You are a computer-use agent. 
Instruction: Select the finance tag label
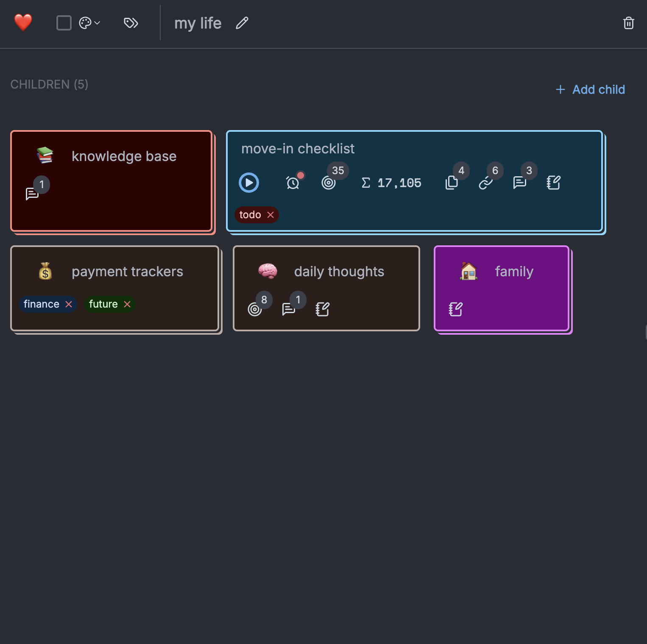click(42, 304)
